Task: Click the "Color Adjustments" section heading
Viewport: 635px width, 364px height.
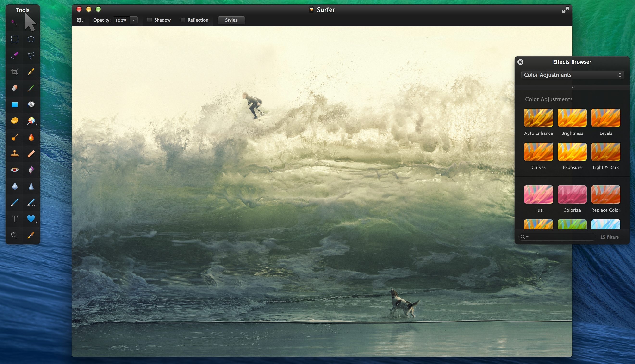Action: point(549,99)
